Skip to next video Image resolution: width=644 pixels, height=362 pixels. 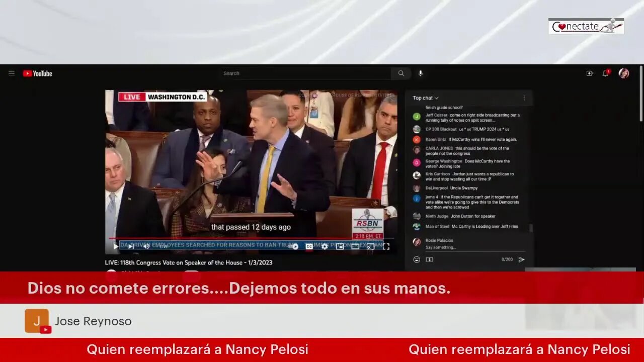[x=131, y=246]
